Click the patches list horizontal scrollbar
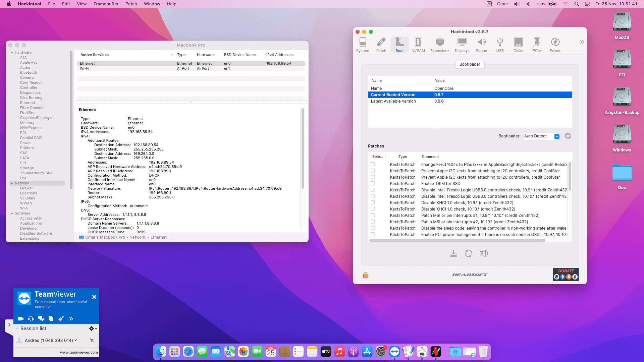The height and width of the screenshot is (362, 644). (x=457, y=240)
